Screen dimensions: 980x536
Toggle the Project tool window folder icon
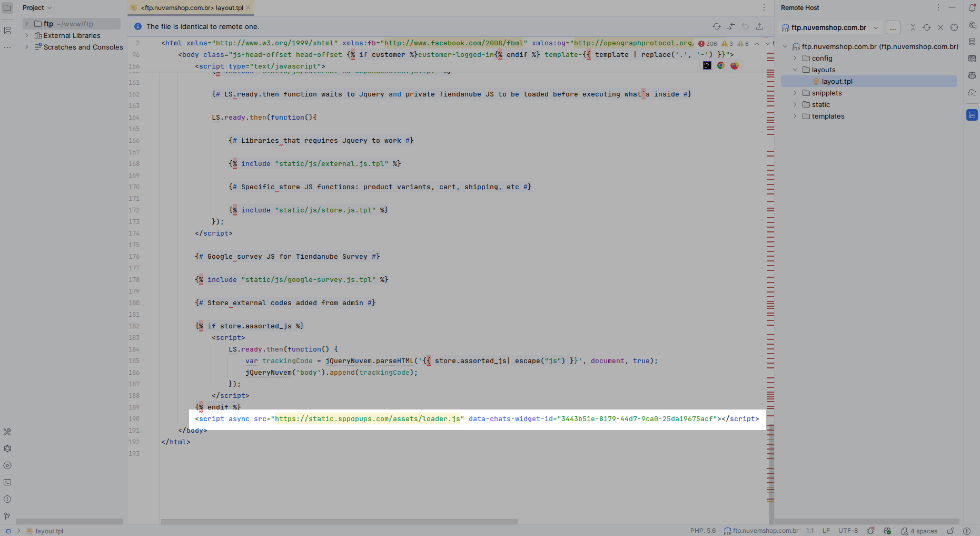click(x=7, y=8)
